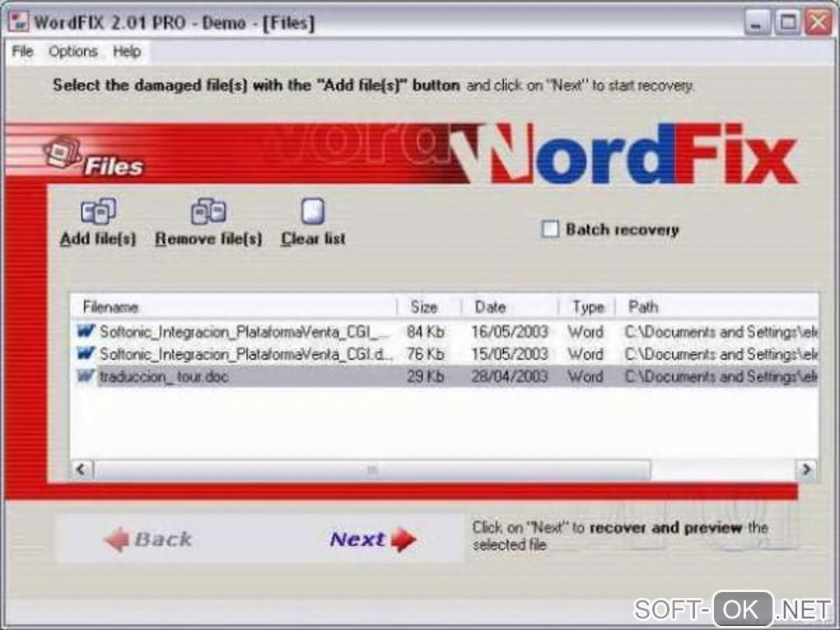The image size is (840, 630).
Task: Sort list by Size column header
Action: coord(430,307)
